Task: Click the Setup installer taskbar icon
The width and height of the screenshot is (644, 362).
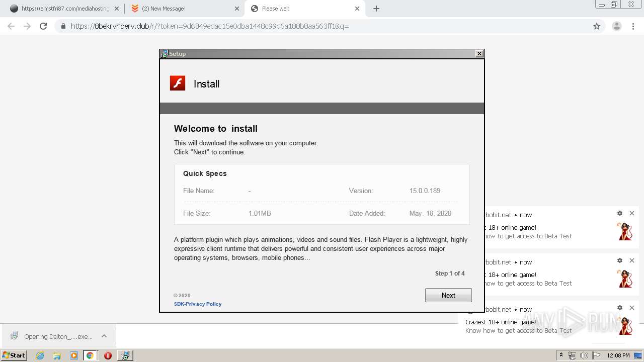Action: [x=125, y=355]
